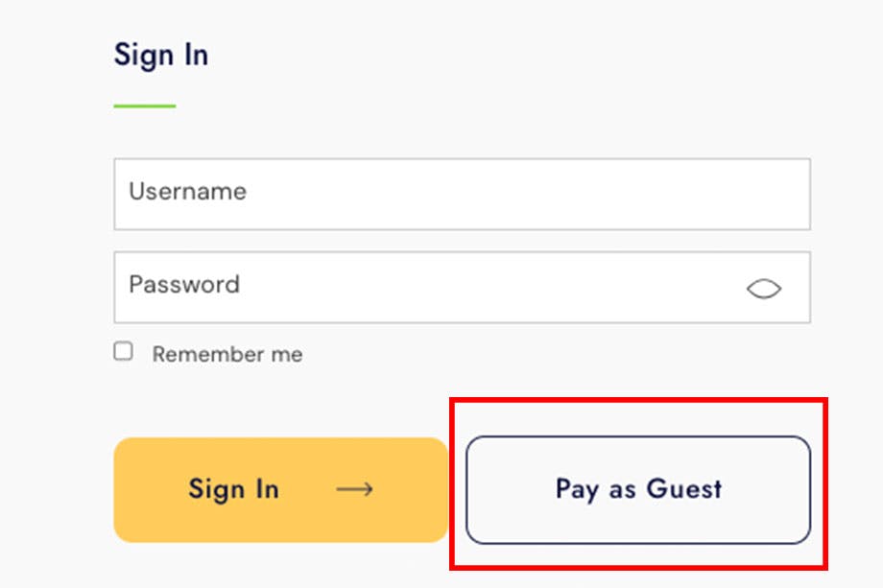Choose the Pay as Guest button
This screenshot has width=883, height=588.
[638, 489]
